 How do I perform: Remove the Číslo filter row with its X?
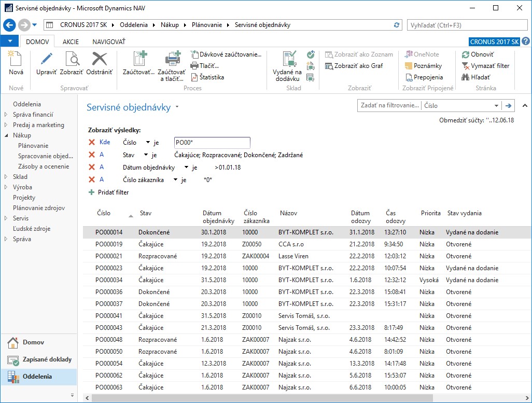pyautogui.click(x=92, y=142)
